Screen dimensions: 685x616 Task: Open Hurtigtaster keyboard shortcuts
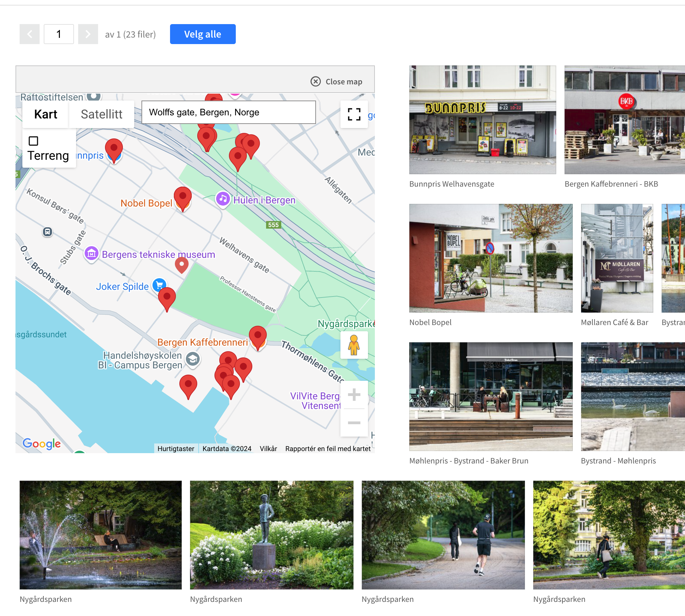click(x=176, y=449)
